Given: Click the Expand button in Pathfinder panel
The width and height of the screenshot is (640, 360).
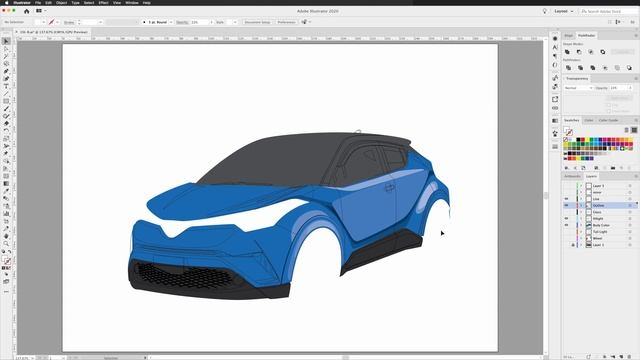Looking at the screenshot, I should pos(622,52).
